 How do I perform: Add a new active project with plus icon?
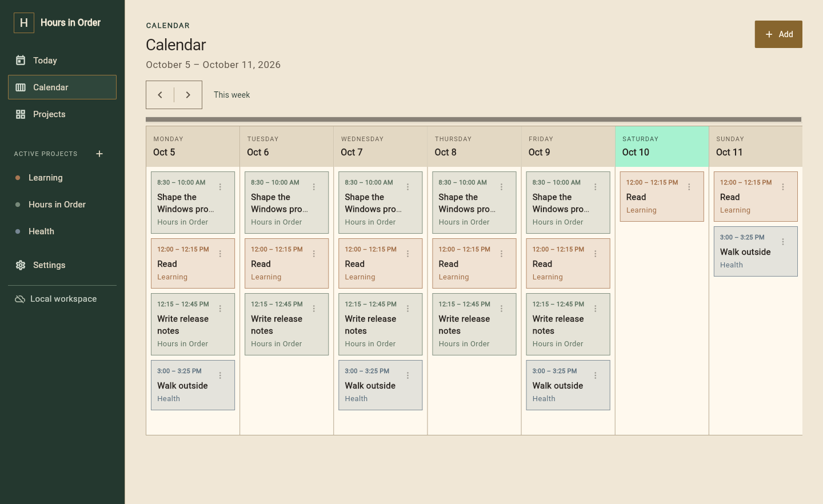click(x=99, y=154)
